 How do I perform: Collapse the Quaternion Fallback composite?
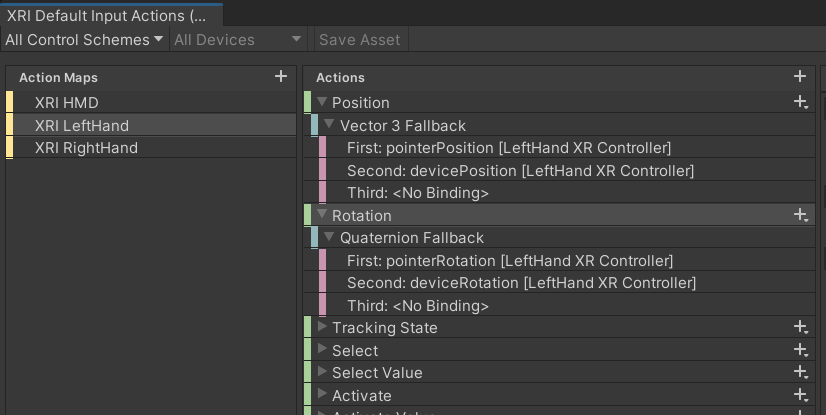[x=329, y=238]
